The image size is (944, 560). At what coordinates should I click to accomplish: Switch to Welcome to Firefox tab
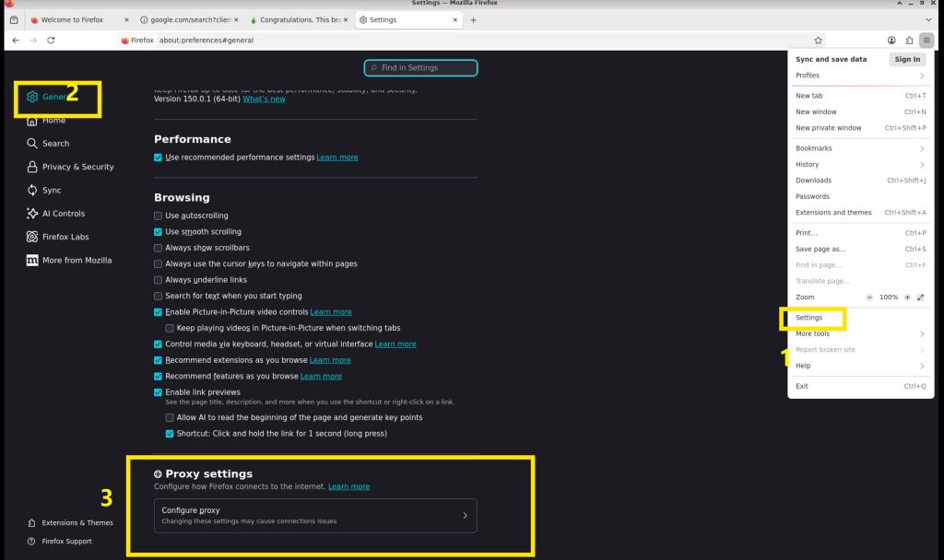tap(79, 20)
